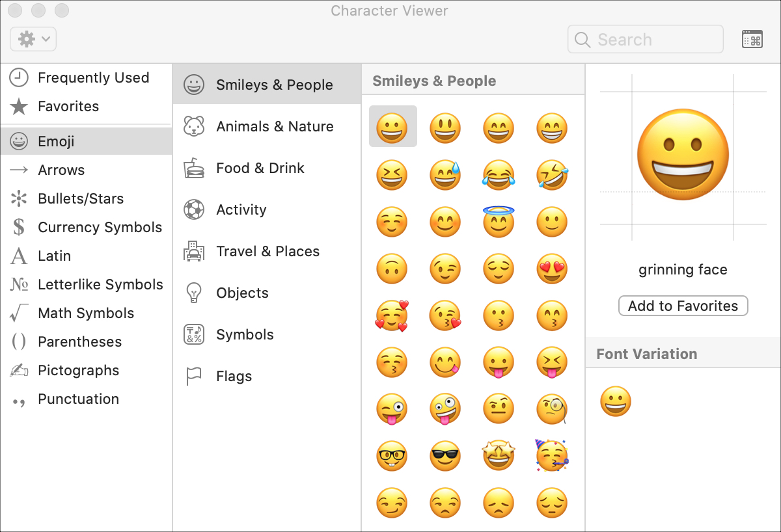Switch to Symbols subcategory
The width and height of the screenshot is (781, 532).
[267, 334]
